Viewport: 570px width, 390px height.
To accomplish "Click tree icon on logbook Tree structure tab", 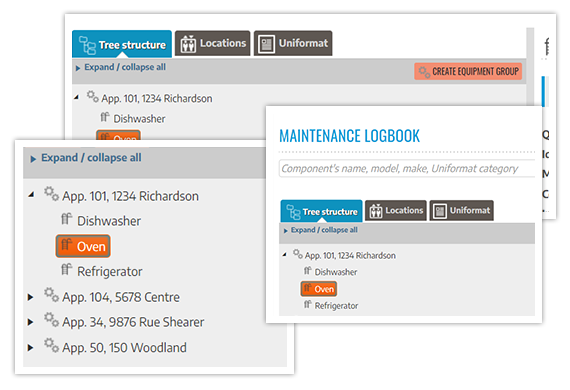I will point(293,212).
